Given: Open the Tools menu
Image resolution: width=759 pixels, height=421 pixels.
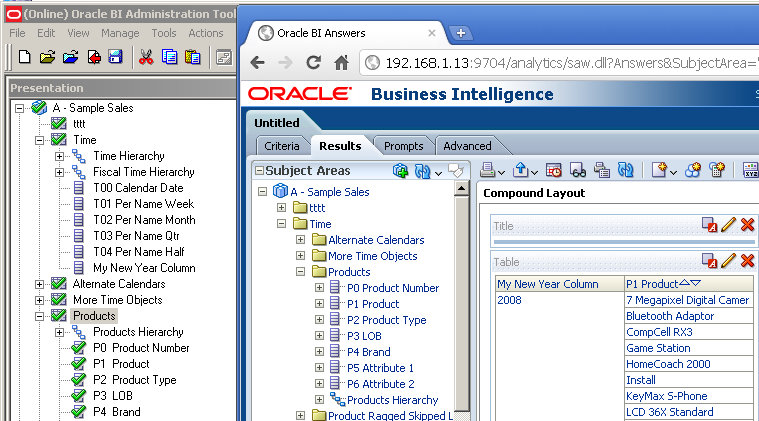Looking at the screenshot, I should tap(164, 33).
